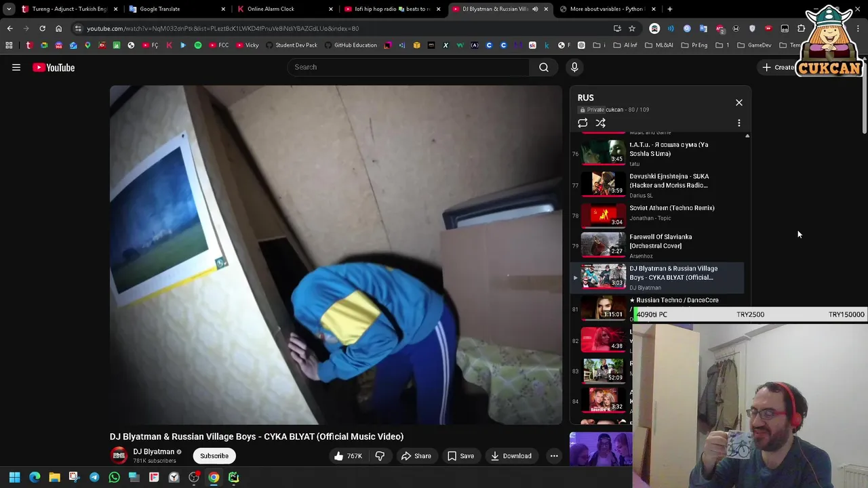The width and height of the screenshot is (868, 488).
Task: Open Student Dev Pack bookmark
Action: (x=292, y=45)
